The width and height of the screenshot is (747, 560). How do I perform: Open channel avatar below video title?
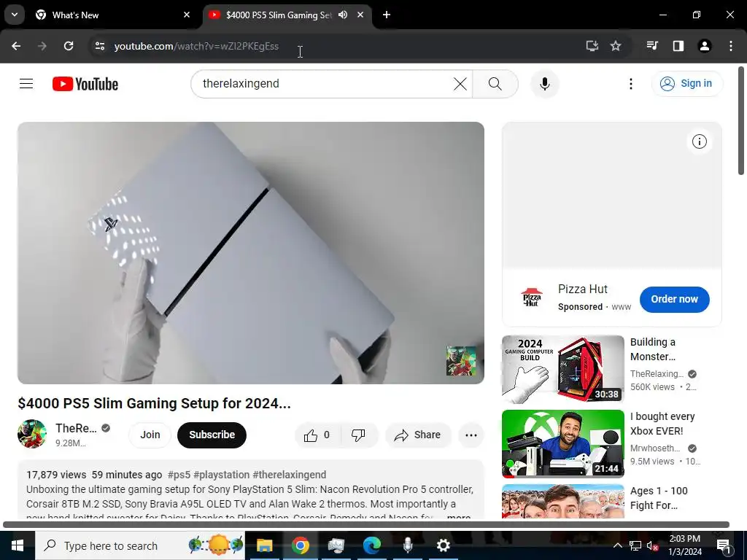(32, 434)
